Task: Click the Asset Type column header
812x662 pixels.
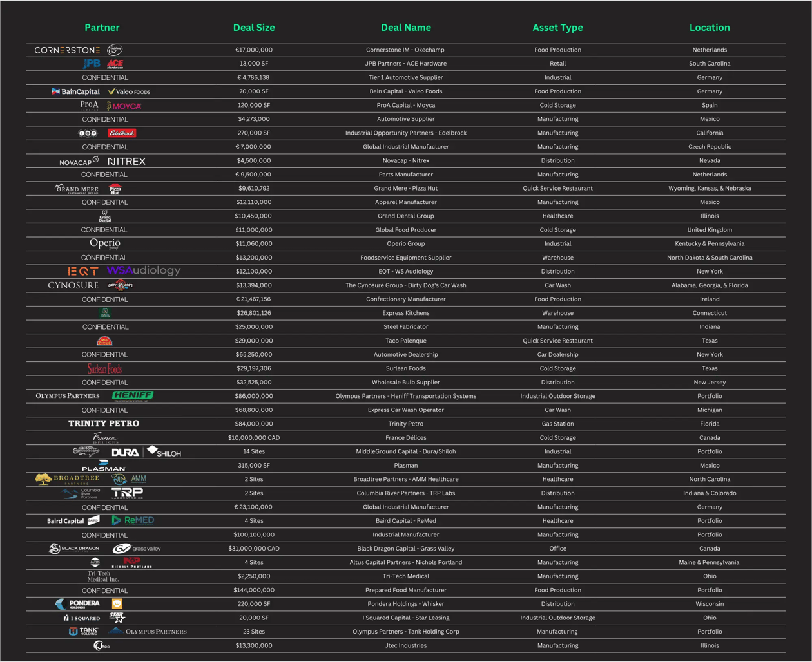Action: 557,28
